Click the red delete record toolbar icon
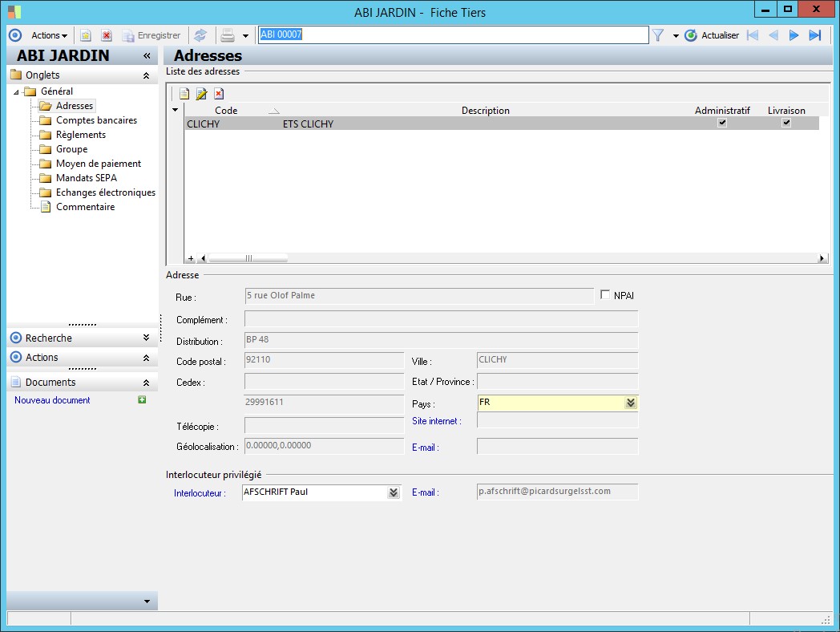The height and width of the screenshot is (632, 840). 106,35
